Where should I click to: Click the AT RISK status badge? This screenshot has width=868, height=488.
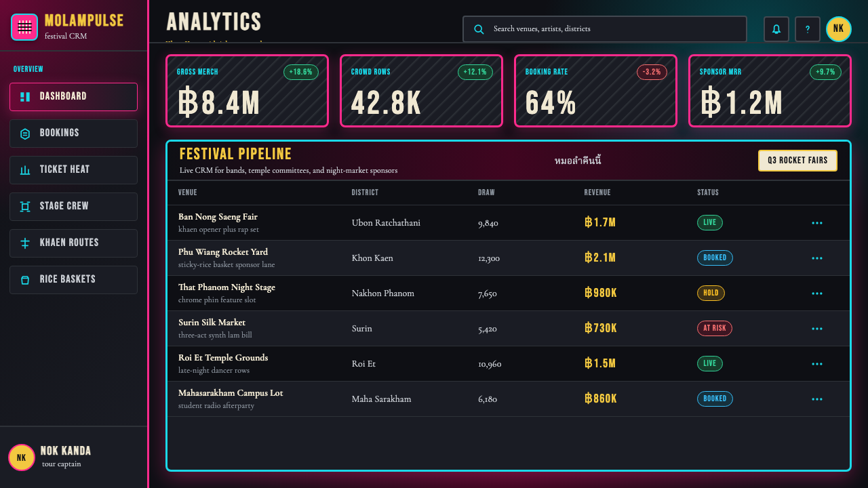[x=715, y=329]
